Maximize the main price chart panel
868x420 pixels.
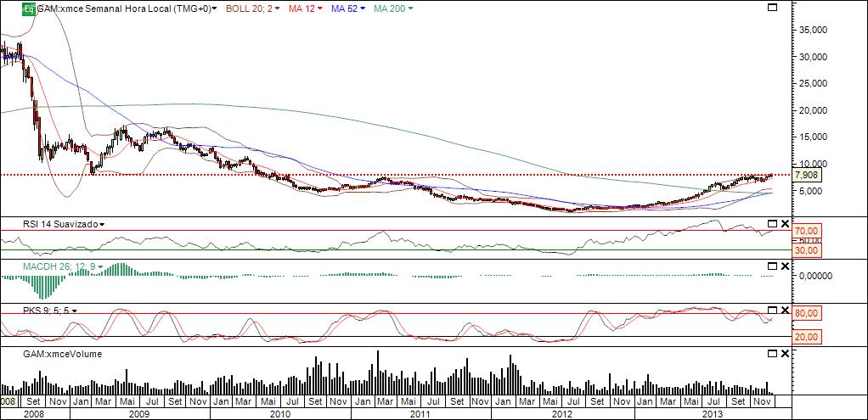(x=772, y=7)
